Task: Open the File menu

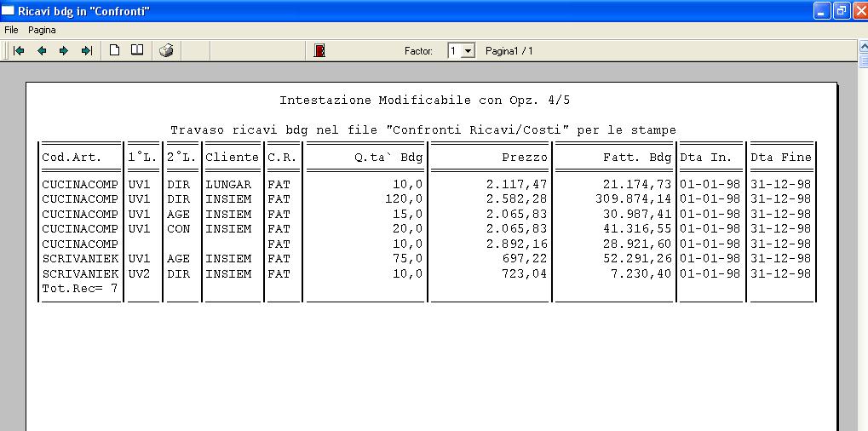Action: pos(11,30)
